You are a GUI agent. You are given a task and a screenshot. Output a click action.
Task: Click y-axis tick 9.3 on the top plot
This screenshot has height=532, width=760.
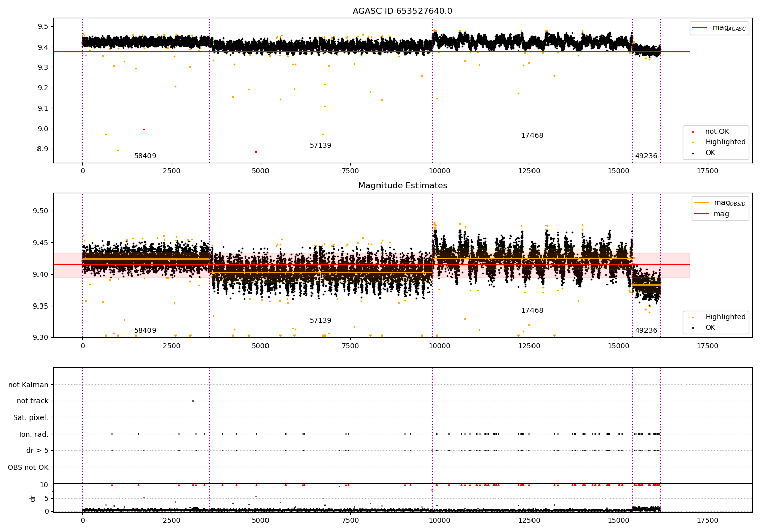point(43,67)
